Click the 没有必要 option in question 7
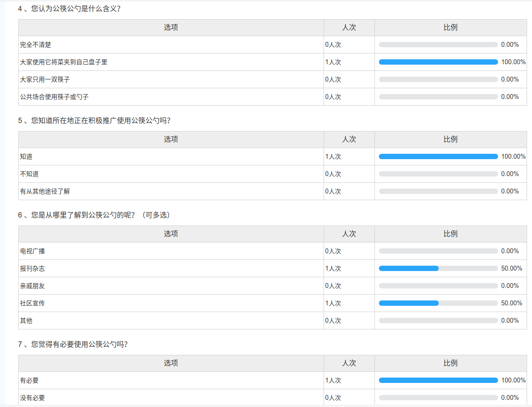Viewport: 532px width, 407px height. pos(33,398)
